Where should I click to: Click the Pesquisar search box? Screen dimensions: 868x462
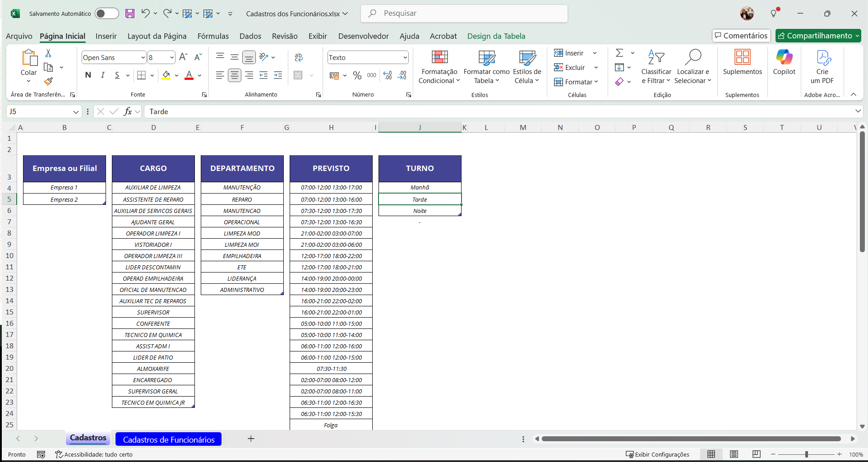click(x=465, y=14)
